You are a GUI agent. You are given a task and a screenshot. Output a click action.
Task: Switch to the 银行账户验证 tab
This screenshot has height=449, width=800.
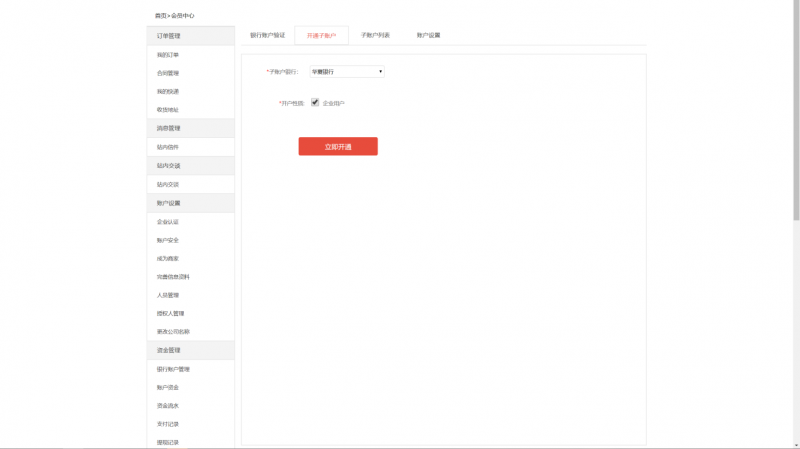point(267,35)
